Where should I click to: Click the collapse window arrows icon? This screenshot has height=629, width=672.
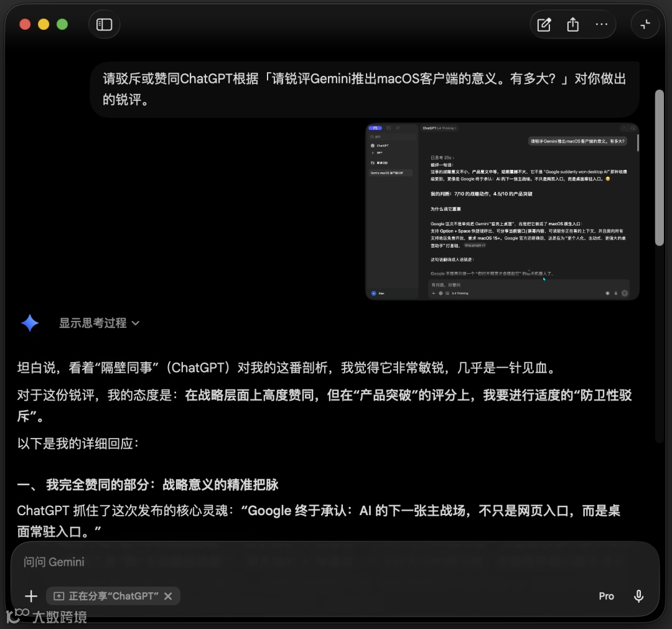click(645, 24)
